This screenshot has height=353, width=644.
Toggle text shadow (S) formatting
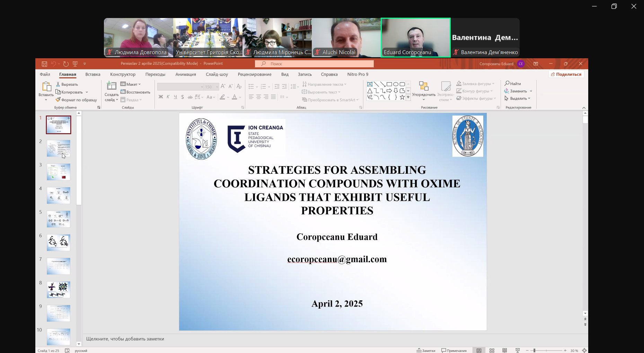pyautogui.click(x=183, y=97)
